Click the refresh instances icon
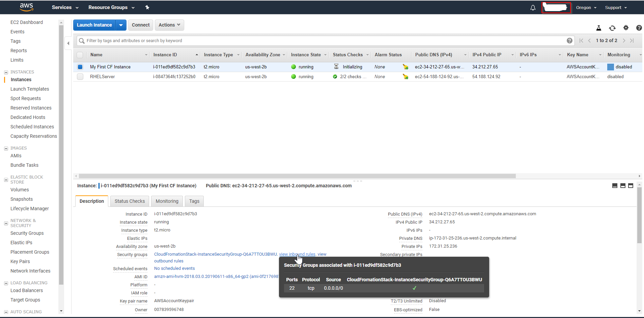Viewport: 644px width, 318px height. [x=612, y=28]
